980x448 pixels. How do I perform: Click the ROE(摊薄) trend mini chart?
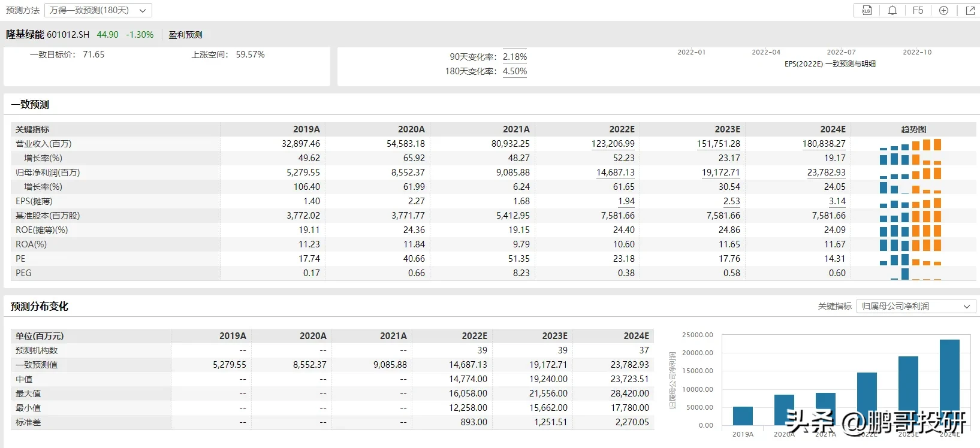point(910,231)
